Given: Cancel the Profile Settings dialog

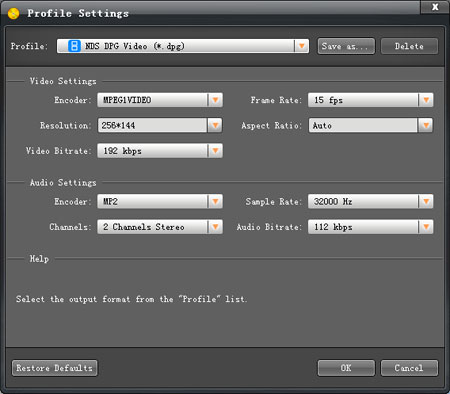Looking at the screenshot, I should (x=409, y=368).
